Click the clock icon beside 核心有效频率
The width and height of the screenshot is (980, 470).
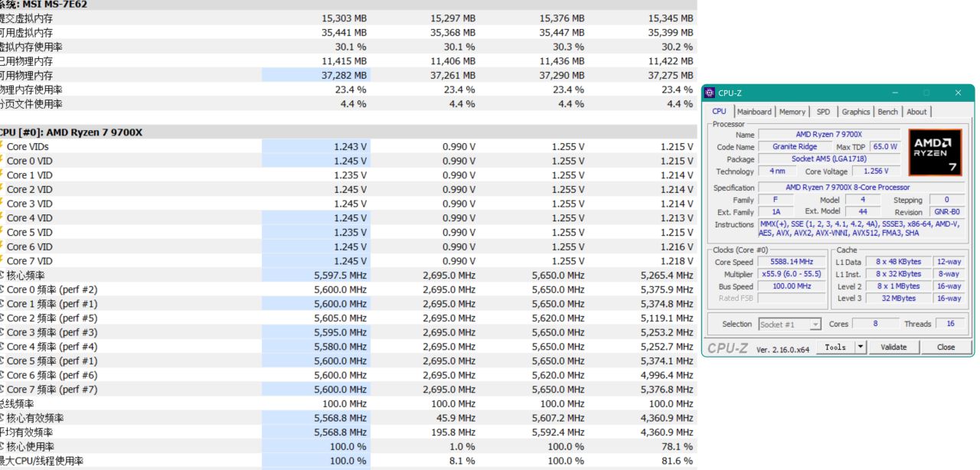pos(2,418)
